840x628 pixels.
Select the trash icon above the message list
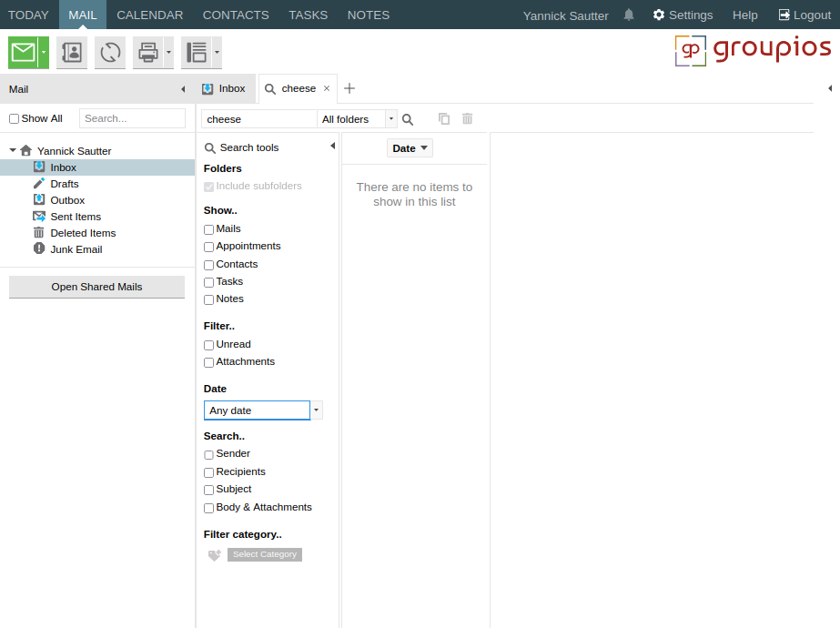(467, 118)
